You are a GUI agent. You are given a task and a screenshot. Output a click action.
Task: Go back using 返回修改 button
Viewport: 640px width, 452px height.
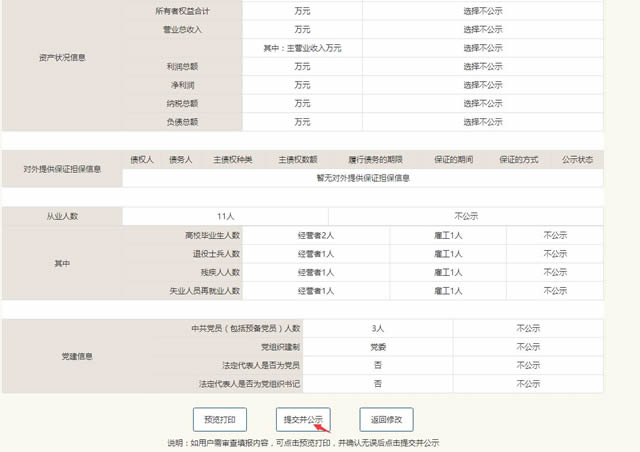[386, 419]
